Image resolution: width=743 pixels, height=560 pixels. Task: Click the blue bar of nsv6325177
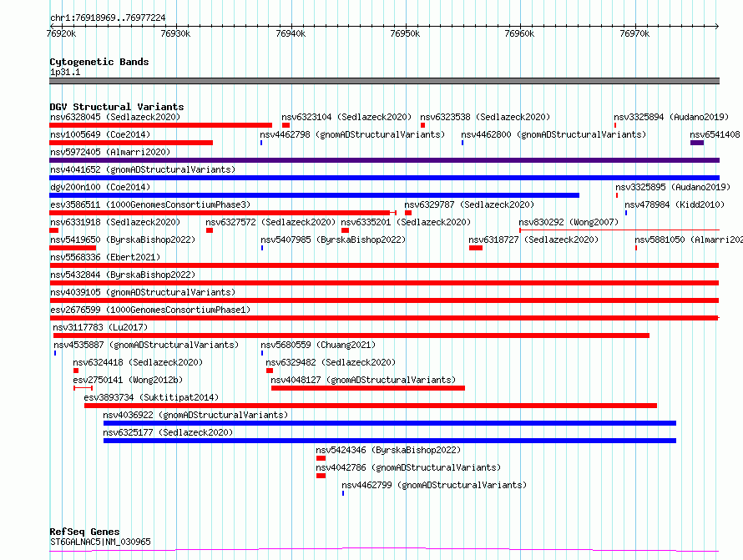click(390, 441)
